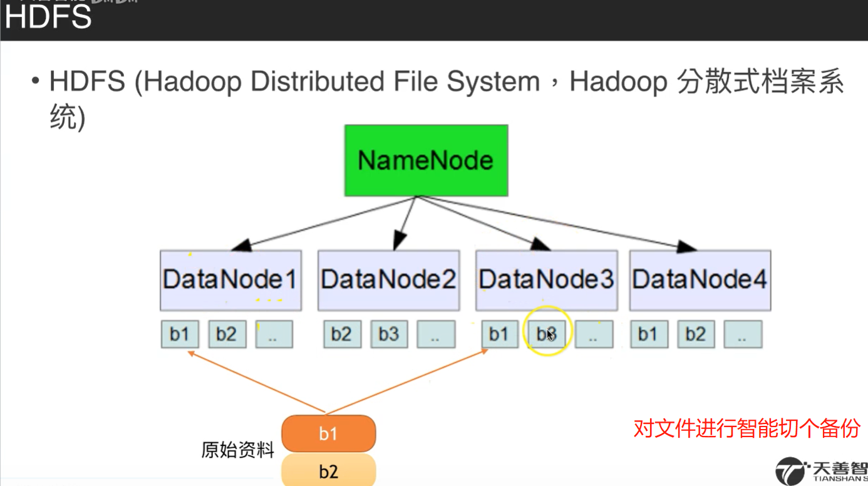Select the DataNode2 box
This screenshot has height=486, width=868.
pos(388,281)
